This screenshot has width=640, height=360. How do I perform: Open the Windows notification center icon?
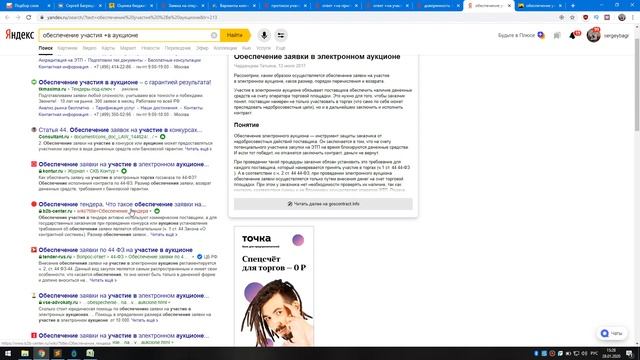click(630, 353)
